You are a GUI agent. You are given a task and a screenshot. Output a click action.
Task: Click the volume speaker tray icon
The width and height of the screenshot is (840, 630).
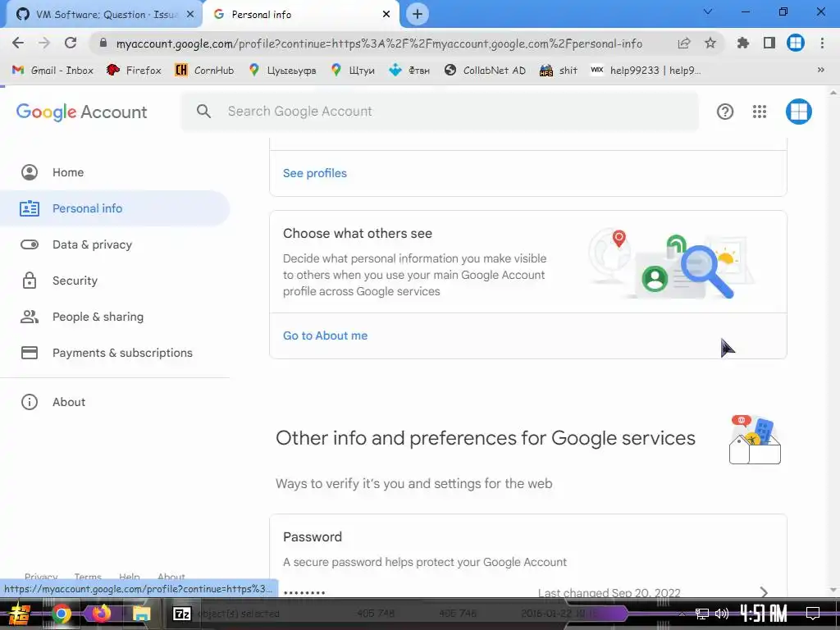(722, 614)
